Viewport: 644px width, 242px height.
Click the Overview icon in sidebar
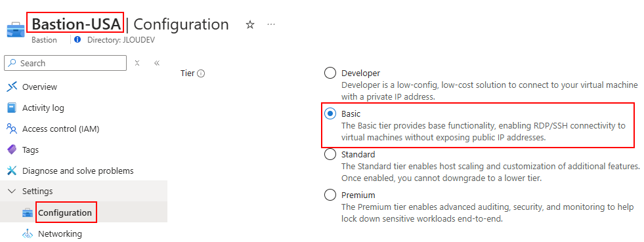tap(12, 87)
